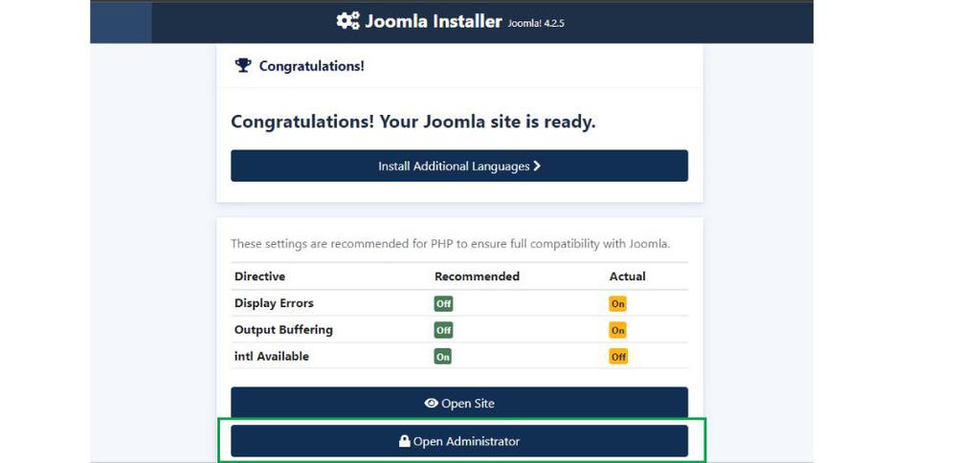The height and width of the screenshot is (463, 980).
Task: Click the Open Administrator button
Action: 459,441
